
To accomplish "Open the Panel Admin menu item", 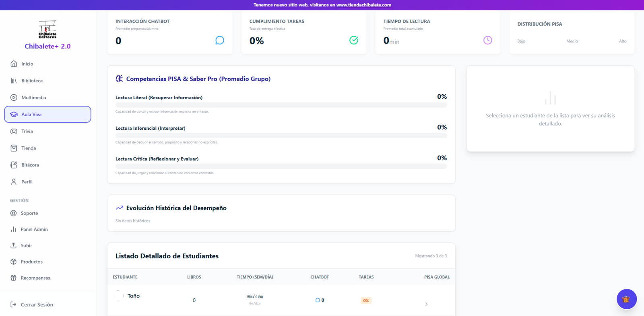I will [34, 229].
